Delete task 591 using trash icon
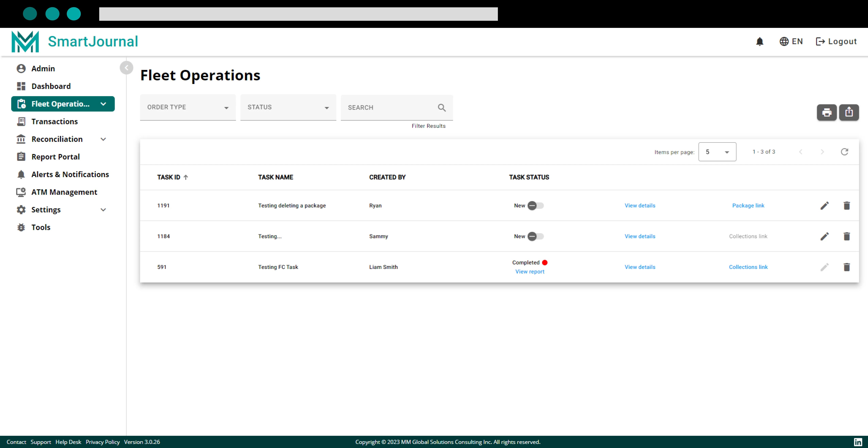 847,267
